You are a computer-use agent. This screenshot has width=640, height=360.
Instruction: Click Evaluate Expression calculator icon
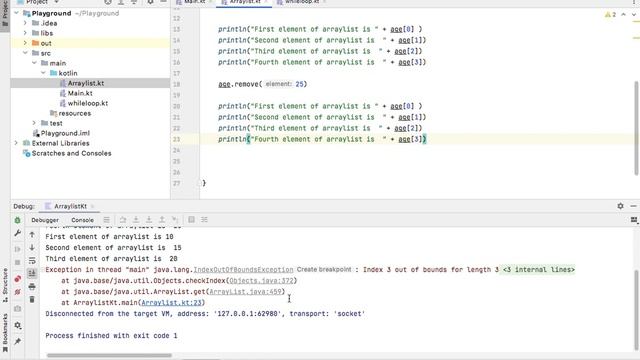191,220
